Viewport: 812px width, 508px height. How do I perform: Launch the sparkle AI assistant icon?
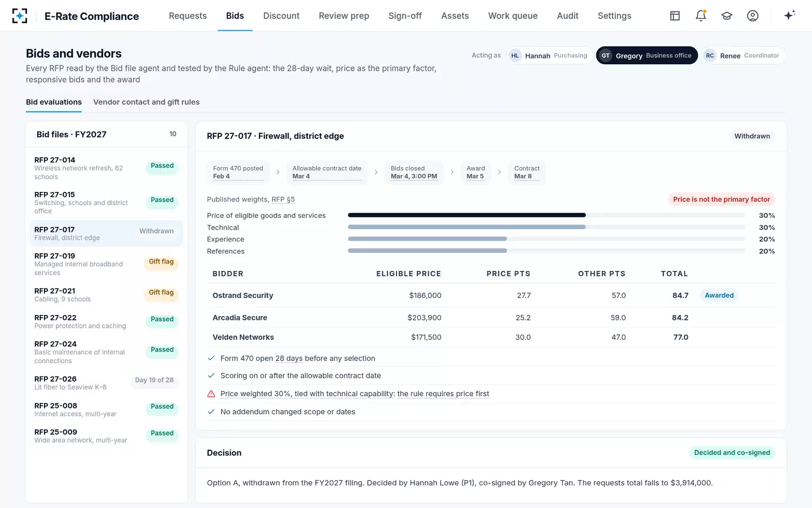(x=789, y=15)
